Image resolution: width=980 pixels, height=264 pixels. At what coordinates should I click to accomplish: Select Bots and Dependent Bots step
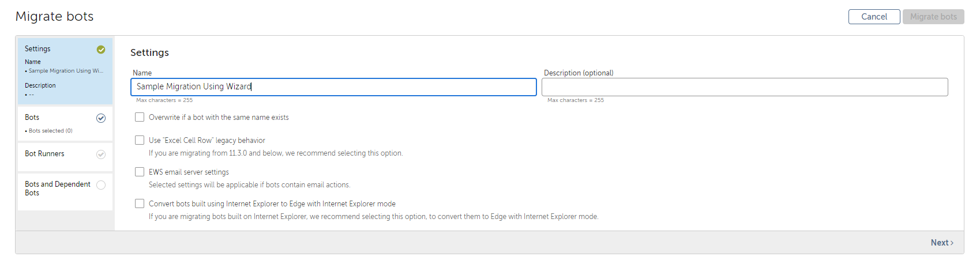click(65, 191)
